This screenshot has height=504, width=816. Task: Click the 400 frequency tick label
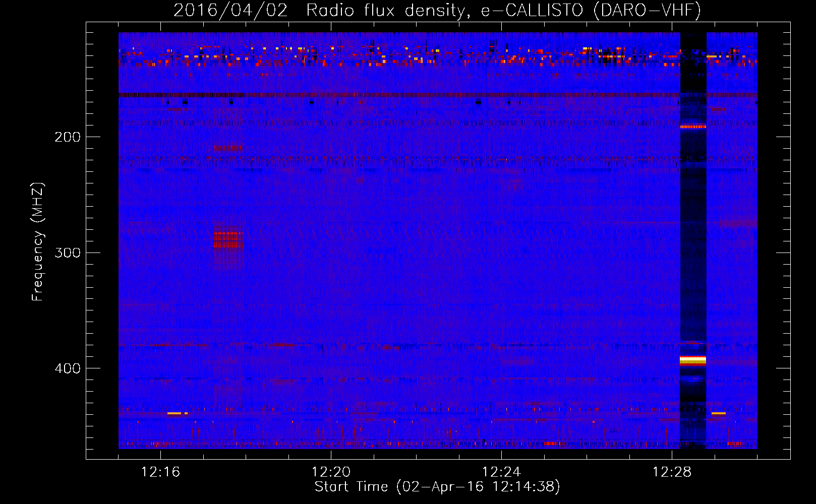tap(68, 368)
